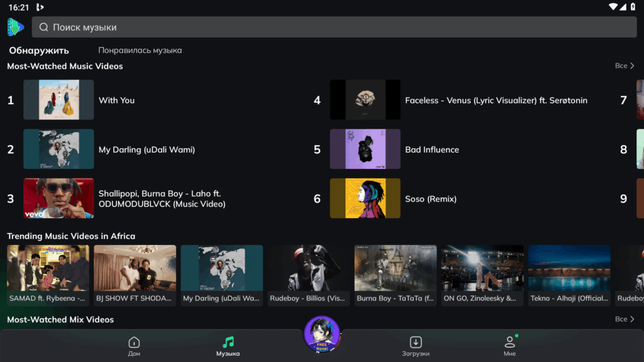Tap the battery status icon
The width and height of the screenshot is (644, 362).
[633, 6]
